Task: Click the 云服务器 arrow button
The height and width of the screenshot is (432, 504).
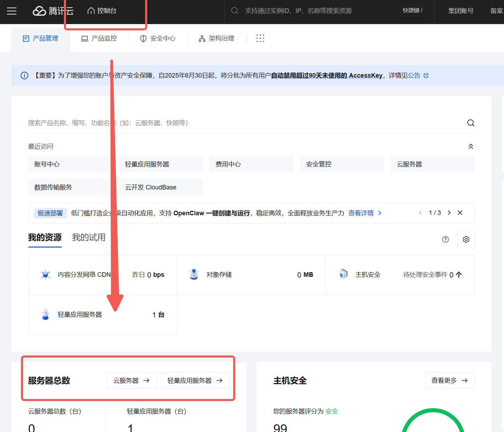Action: pos(132,381)
